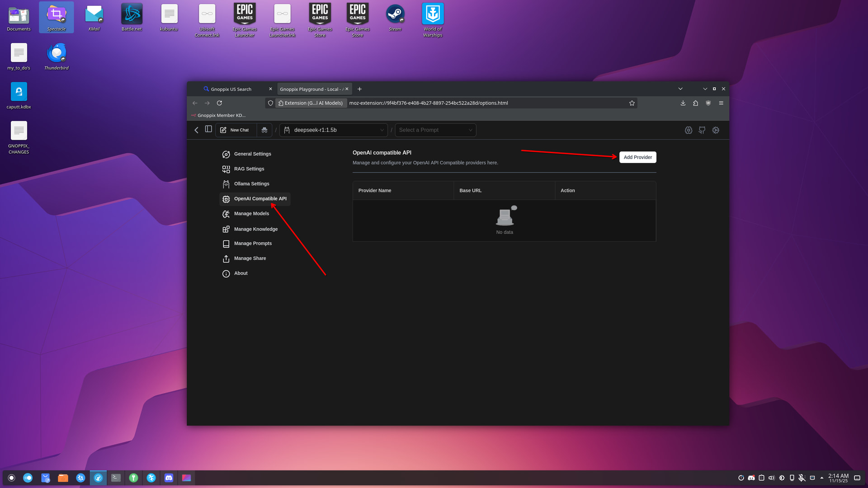Viewport: 868px width, 488px height.
Task: Click the back chevron in toolbar
Action: 196,130
